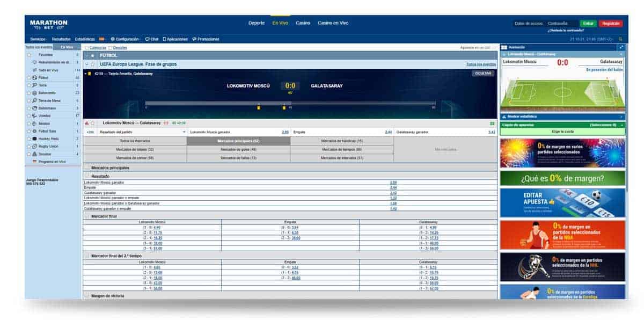
Task: Open the Rugby Union sport icon
Action: tap(35, 146)
